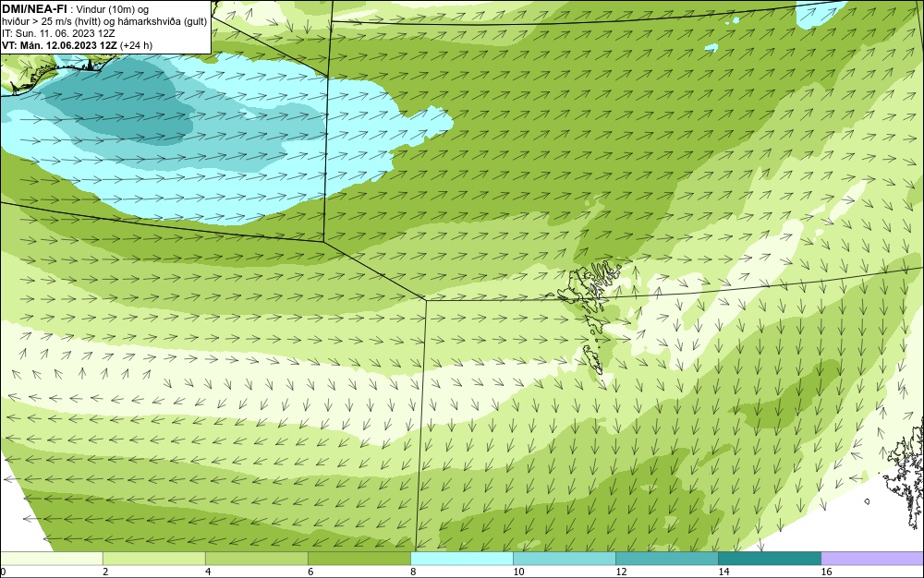Image resolution: width=924 pixels, height=578 pixels.
Task: Click the legend label '4'
Action: [208, 572]
